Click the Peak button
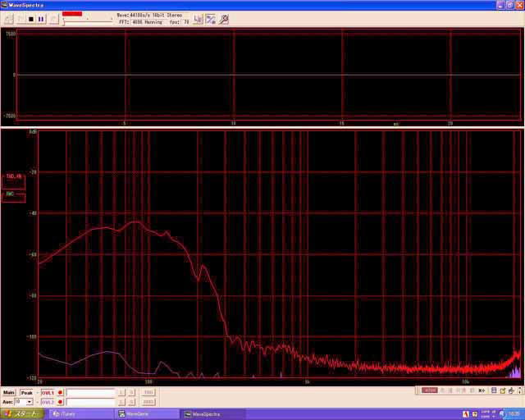 point(27,393)
